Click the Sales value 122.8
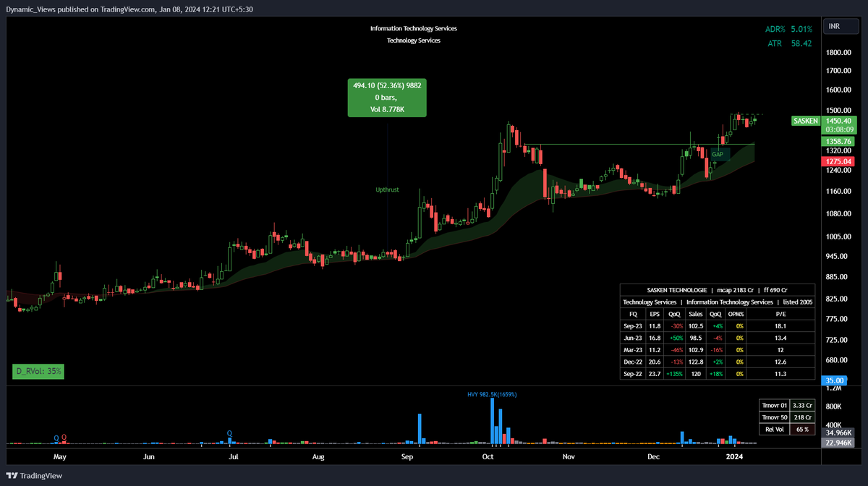 pos(696,362)
